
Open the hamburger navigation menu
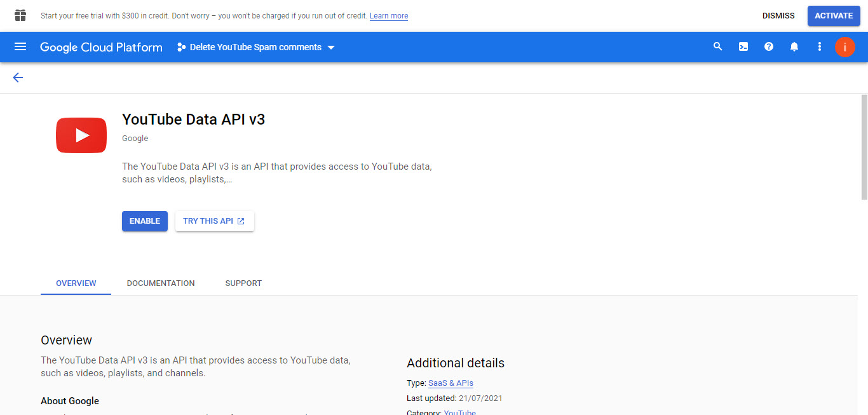[x=20, y=47]
